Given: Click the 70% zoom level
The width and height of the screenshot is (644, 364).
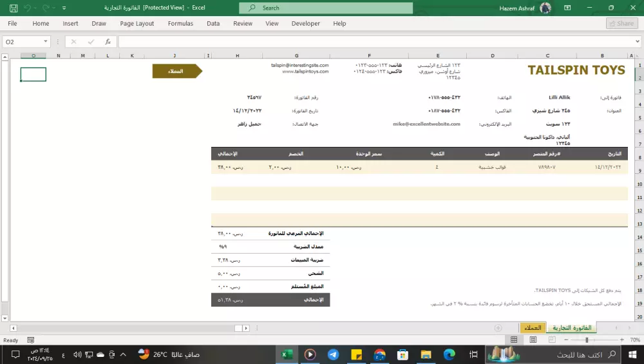Looking at the screenshot, I should tap(635, 340).
